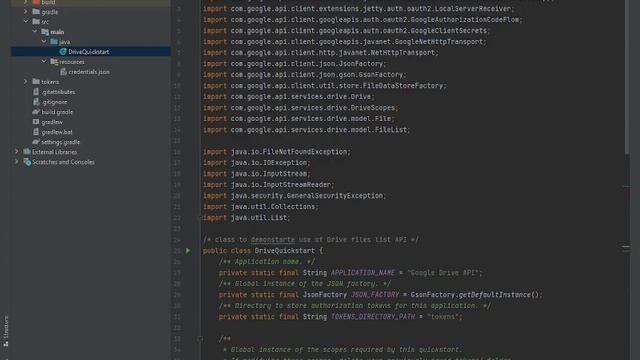
Task: Open the Structure tool window tab
Action: click(x=6, y=331)
